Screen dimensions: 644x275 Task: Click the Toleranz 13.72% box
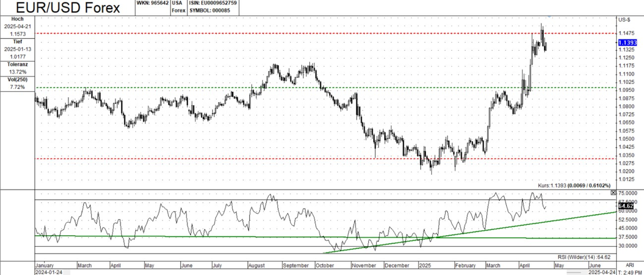[18, 68]
